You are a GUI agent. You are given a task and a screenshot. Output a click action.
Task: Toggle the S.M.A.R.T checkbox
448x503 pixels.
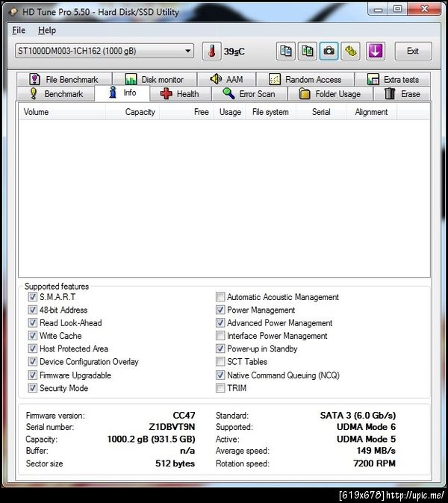tap(32, 297)
